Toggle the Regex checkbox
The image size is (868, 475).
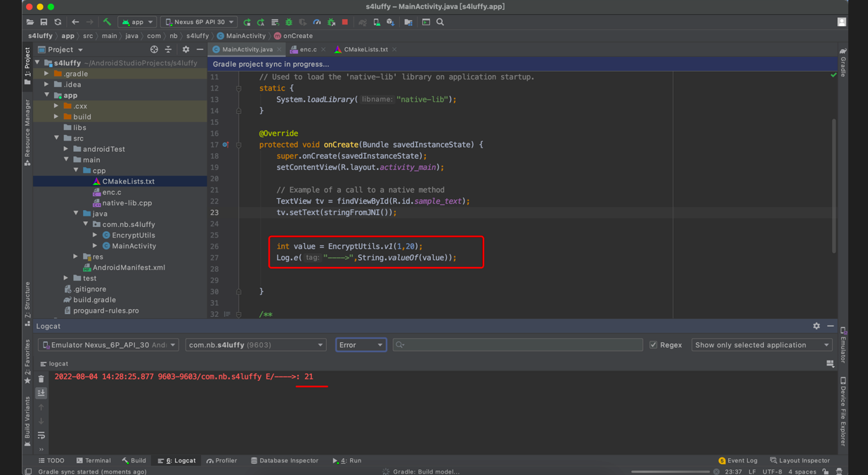[x=654, y=345]
